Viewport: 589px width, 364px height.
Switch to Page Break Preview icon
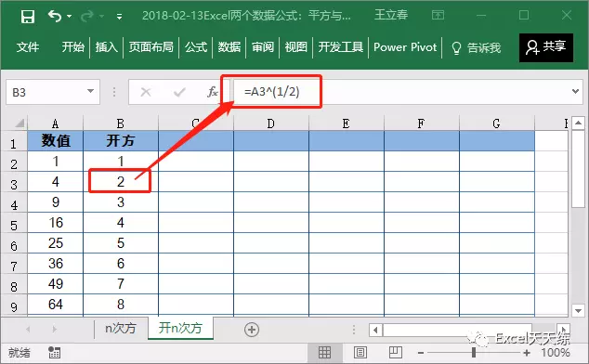[x=396, y=352]
